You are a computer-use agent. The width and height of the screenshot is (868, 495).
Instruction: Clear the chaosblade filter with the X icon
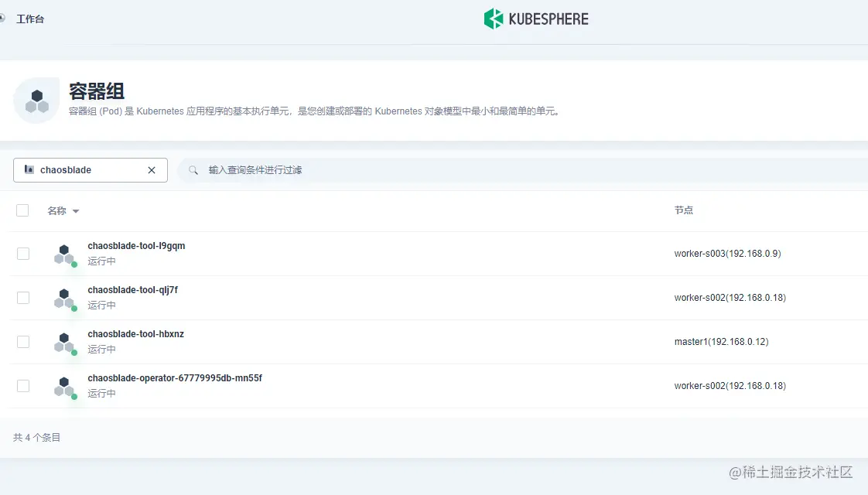tap(152, 169)
